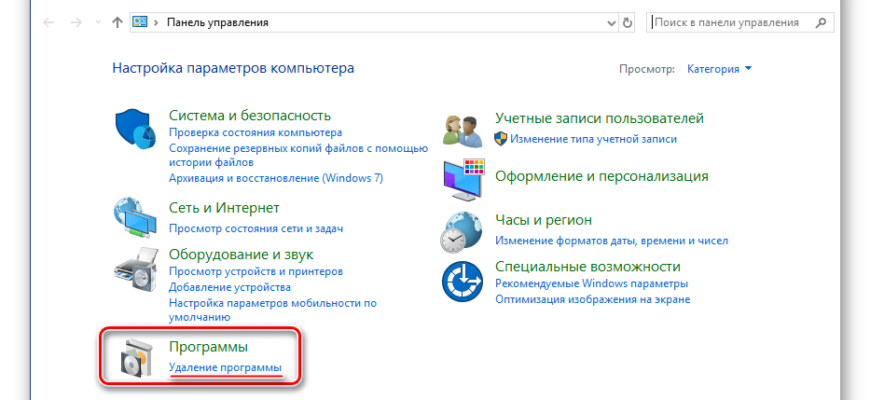Open Просмотр устройств и принтеров
The height and width of the screenshot is (400, 870).
(x=256, y=272)
